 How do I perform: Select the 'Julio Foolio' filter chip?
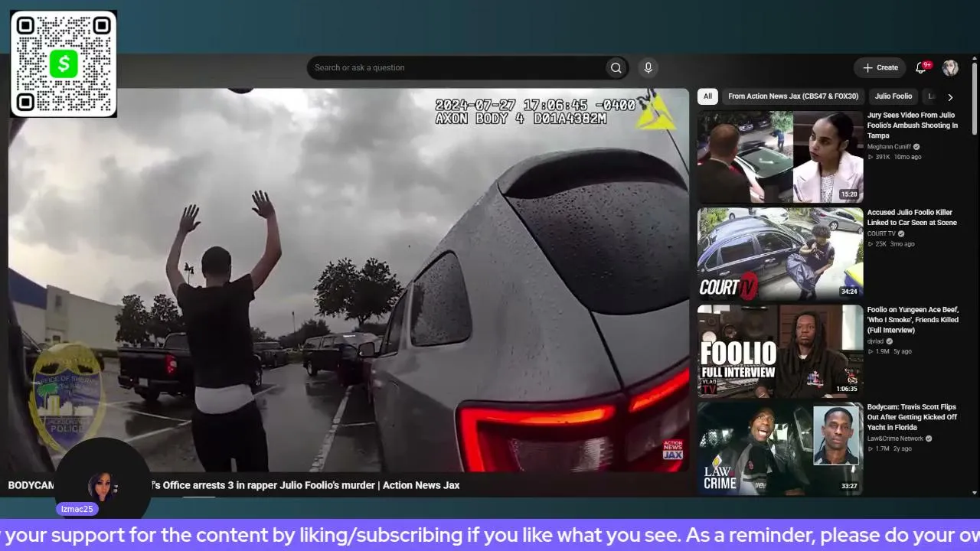click(x=893, y=96)
